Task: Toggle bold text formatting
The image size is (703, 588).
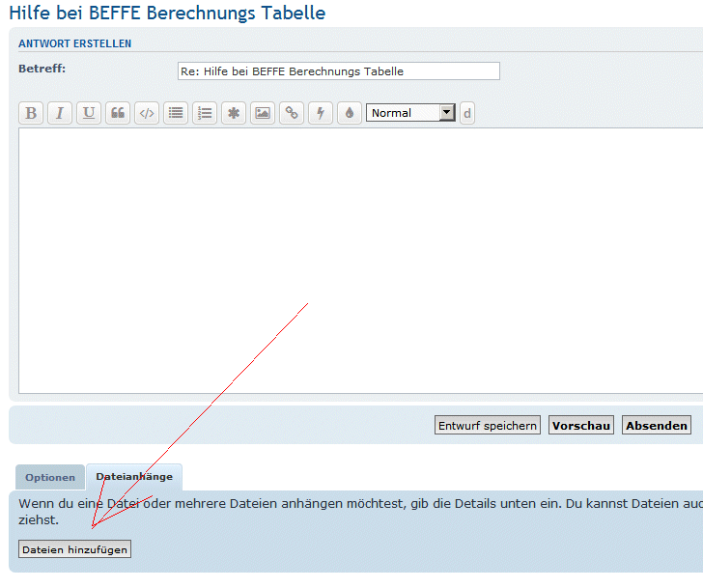Action: (32, 113)
